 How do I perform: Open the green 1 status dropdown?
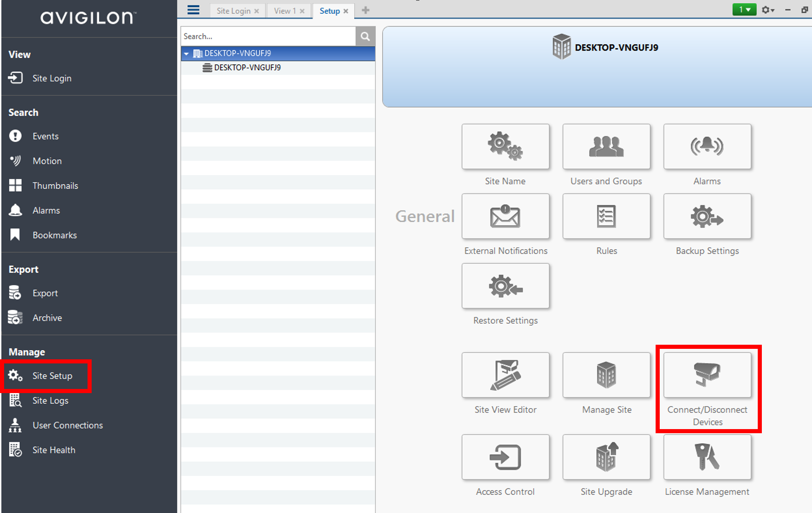pos(744,10)
